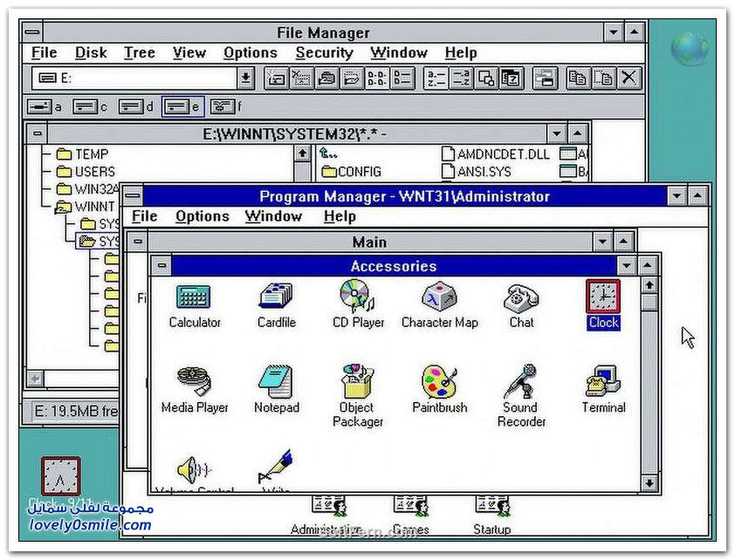Click Accessories scrollbar down arrow
The height and width of the screenshot is (560, 735).
click(x=649, y=482)
